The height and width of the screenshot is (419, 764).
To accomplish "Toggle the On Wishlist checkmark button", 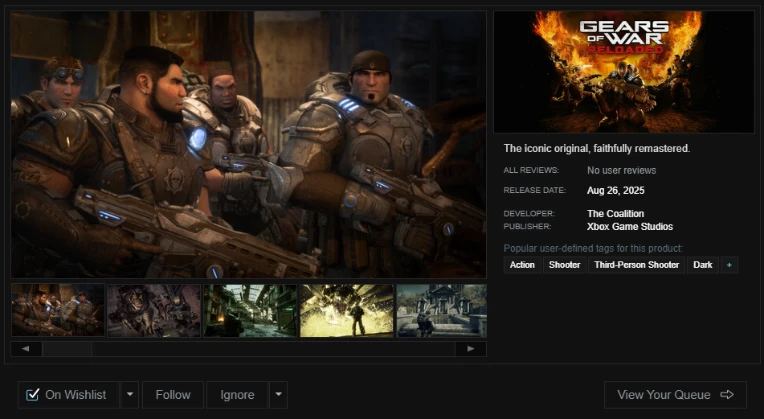I will pos(69,395).
